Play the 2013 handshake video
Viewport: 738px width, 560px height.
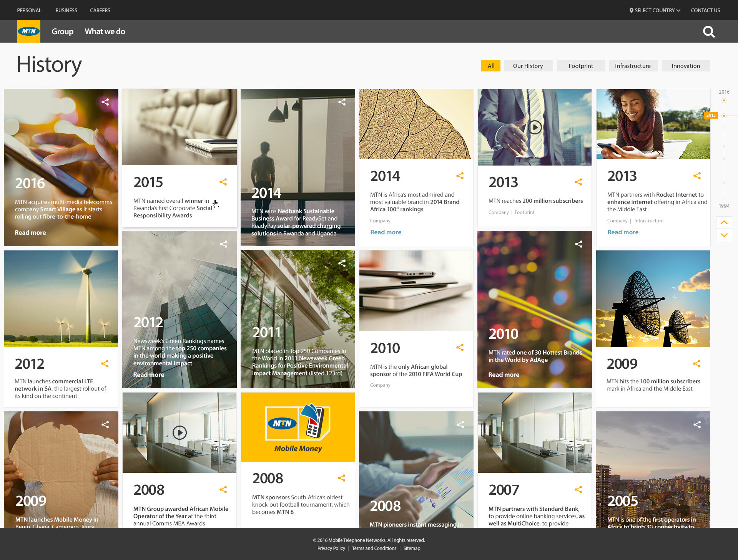534,127
